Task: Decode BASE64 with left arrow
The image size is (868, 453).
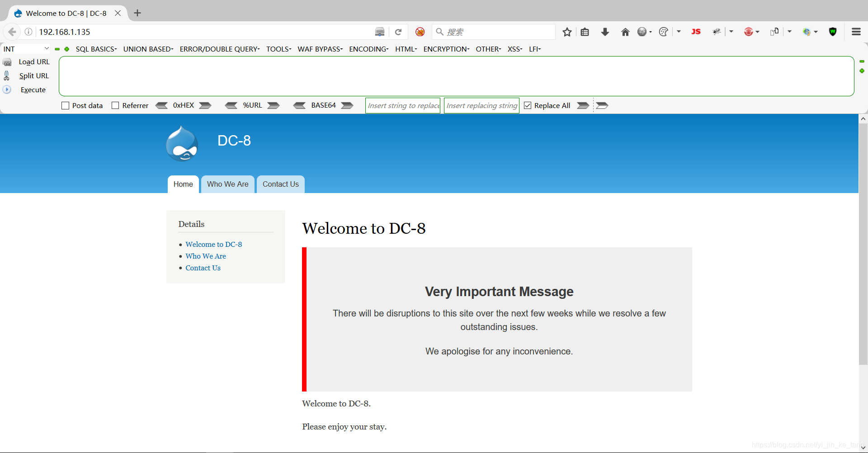Action: coord(299,105)
